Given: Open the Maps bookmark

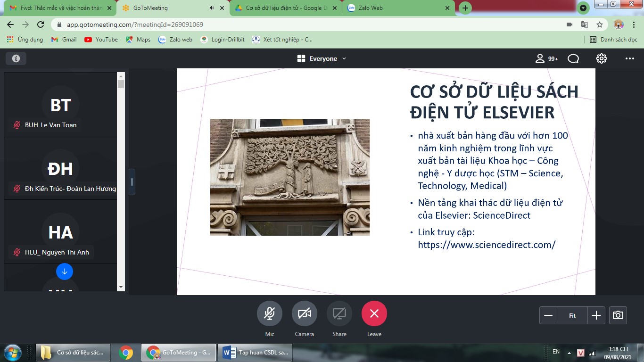Looking at the screenshot, I should pyautogui.click(x=138, y=40).
